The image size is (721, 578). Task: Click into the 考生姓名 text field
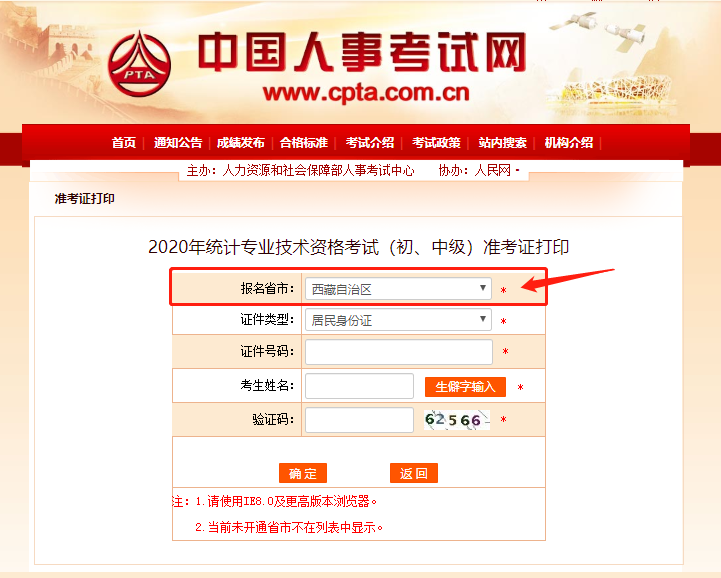click(359, 386)
